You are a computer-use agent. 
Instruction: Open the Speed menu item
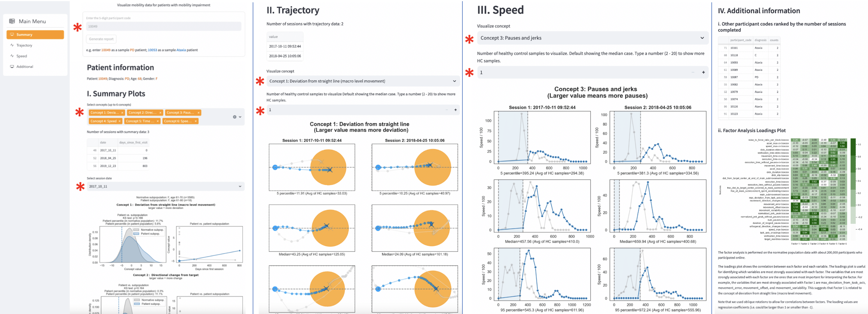[x=21, y=56]
